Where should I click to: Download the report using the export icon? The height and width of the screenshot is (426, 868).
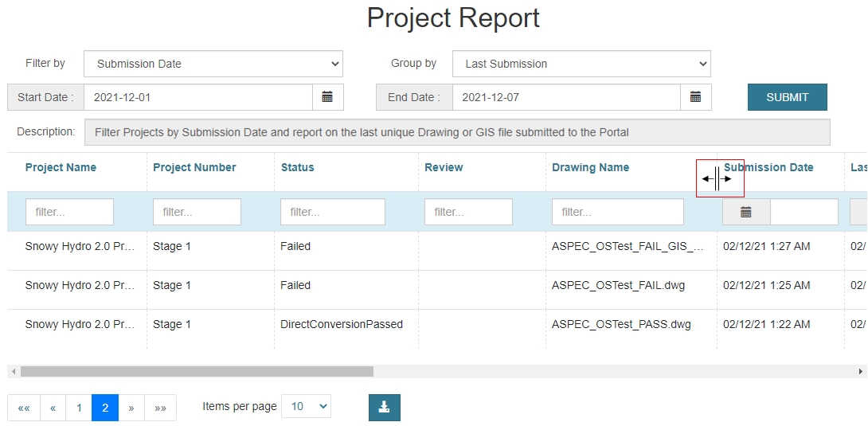coord(384,407)
